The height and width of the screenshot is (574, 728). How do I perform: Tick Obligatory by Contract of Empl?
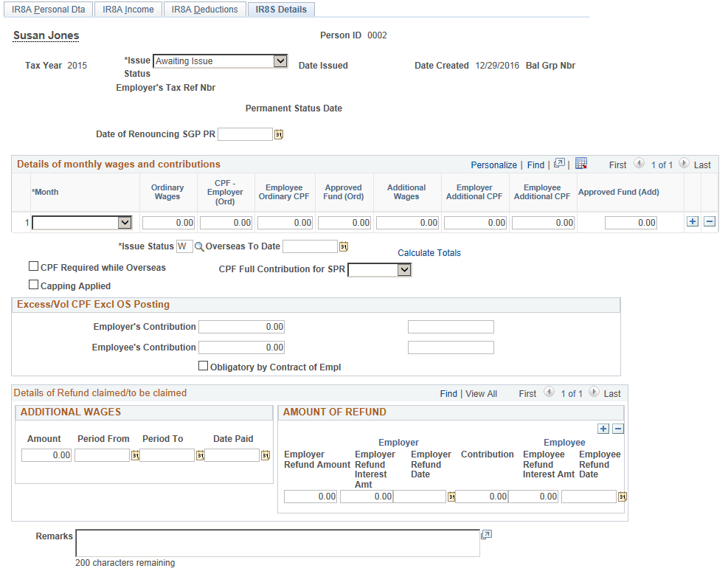203,366
